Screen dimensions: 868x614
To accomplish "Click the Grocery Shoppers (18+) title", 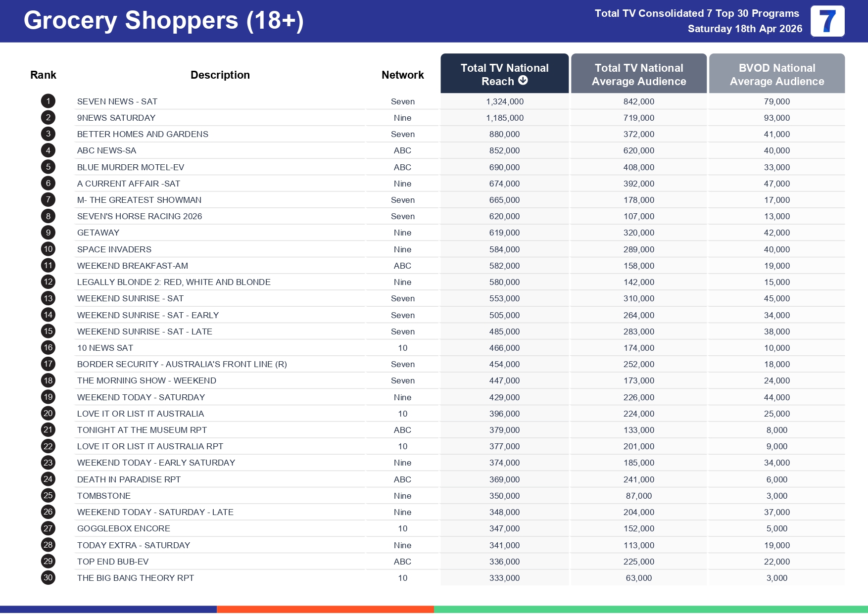I will (163, 21).
